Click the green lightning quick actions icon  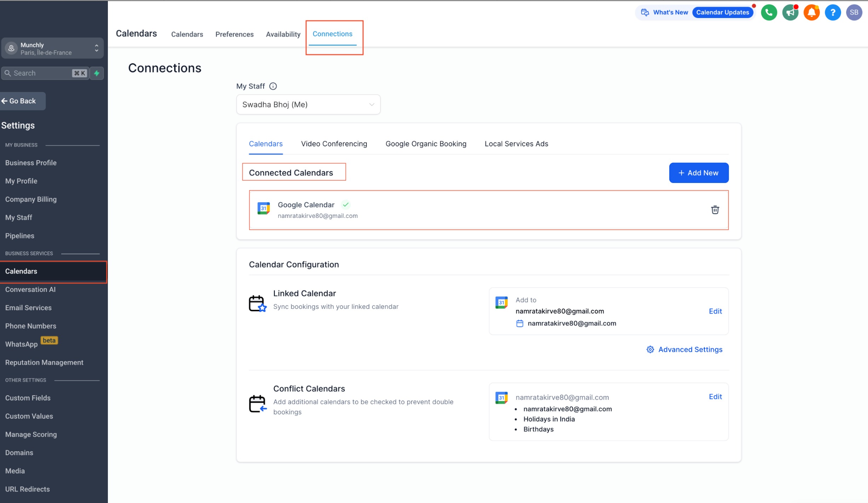click(97, 73)
